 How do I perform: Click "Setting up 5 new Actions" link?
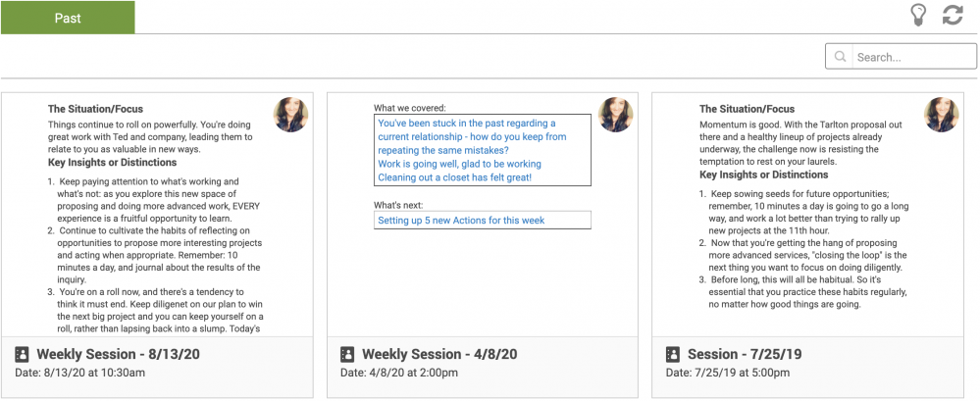pos(461,221)
